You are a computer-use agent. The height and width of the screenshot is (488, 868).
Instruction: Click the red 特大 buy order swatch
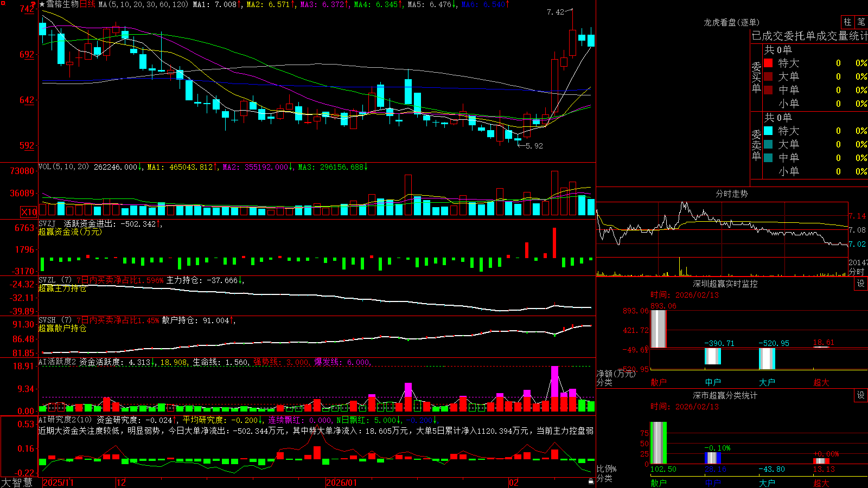(x=768, y=63)
